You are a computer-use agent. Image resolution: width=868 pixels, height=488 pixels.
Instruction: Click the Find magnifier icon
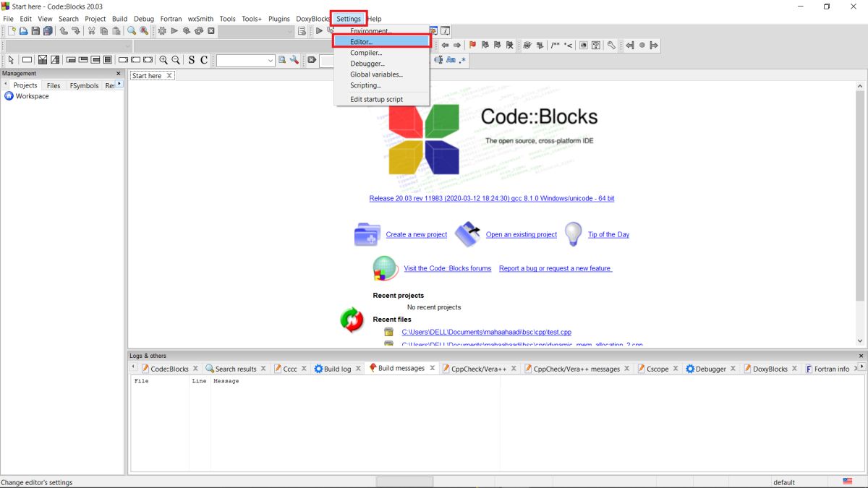pyautogui.click(x=132, y=31)
